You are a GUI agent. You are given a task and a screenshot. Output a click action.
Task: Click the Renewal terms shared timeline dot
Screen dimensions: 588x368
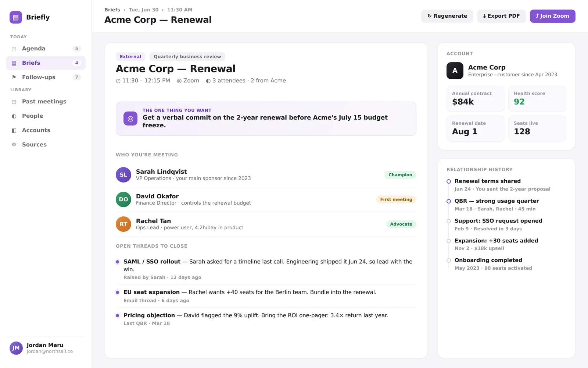449,181
